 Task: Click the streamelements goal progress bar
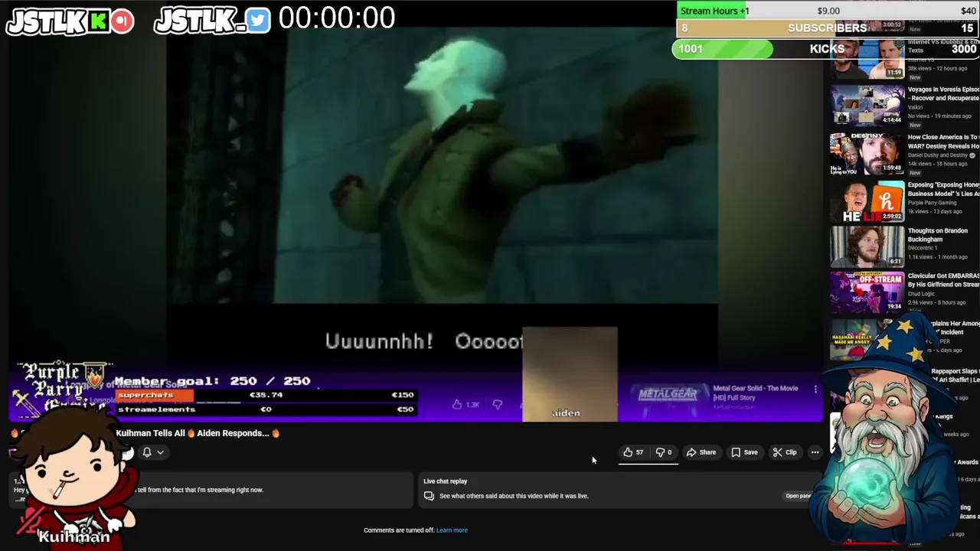click(x=265, y=409)
